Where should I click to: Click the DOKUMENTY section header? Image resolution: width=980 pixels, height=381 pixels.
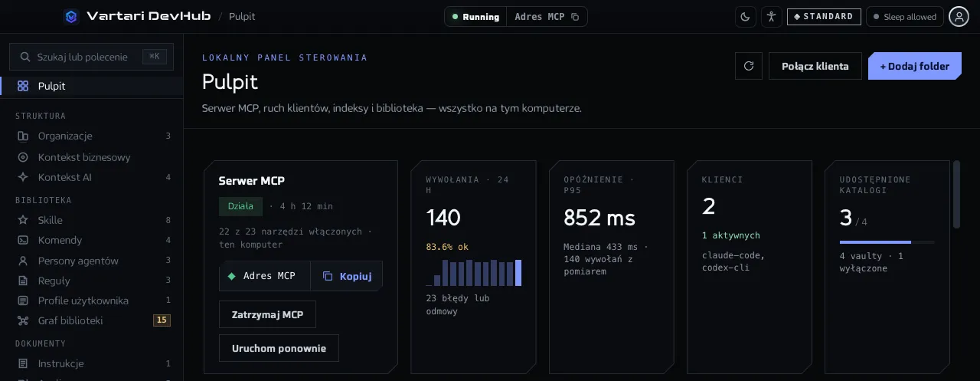41,343
